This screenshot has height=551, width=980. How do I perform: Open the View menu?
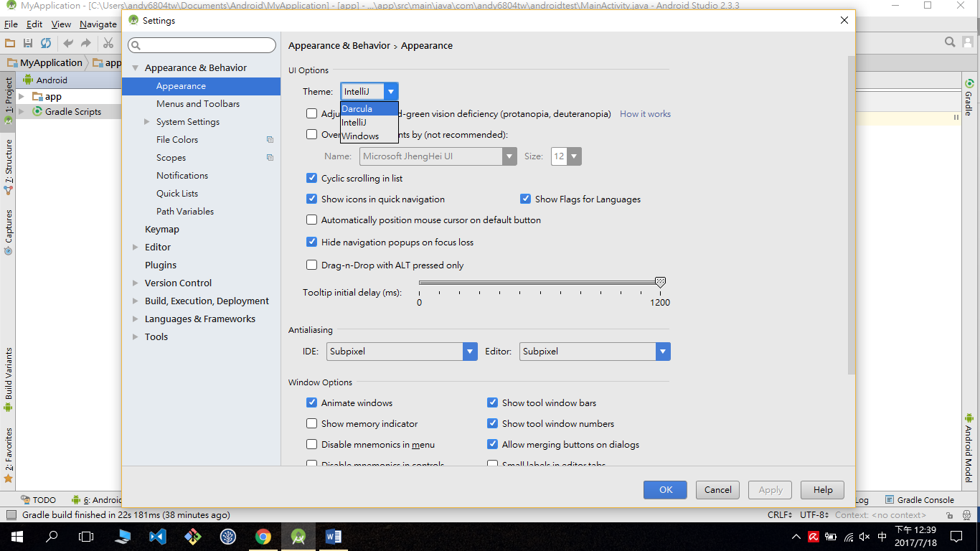[x=61, y=24]
